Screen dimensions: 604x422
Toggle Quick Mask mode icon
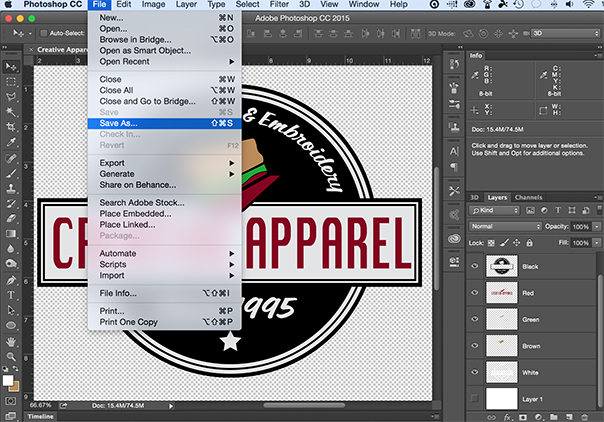(11, 401)
